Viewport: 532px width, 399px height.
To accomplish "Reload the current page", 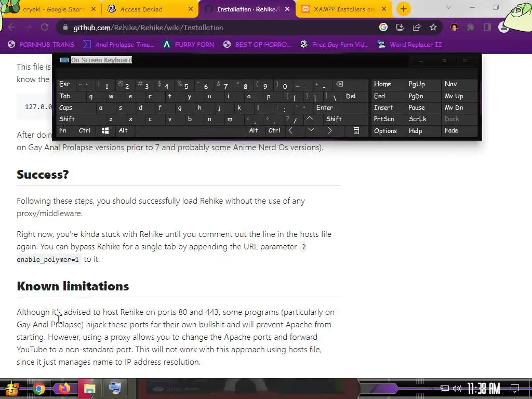I will (x=45, y=27).
